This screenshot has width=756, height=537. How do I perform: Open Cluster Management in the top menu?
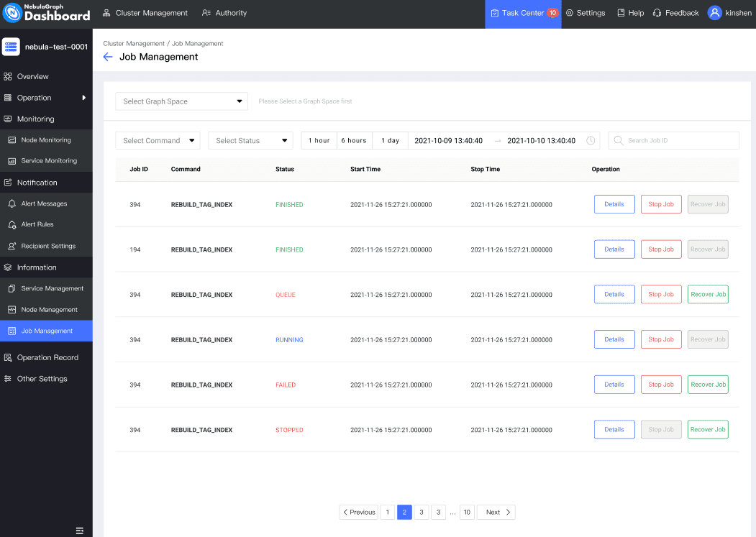(145, 13)
